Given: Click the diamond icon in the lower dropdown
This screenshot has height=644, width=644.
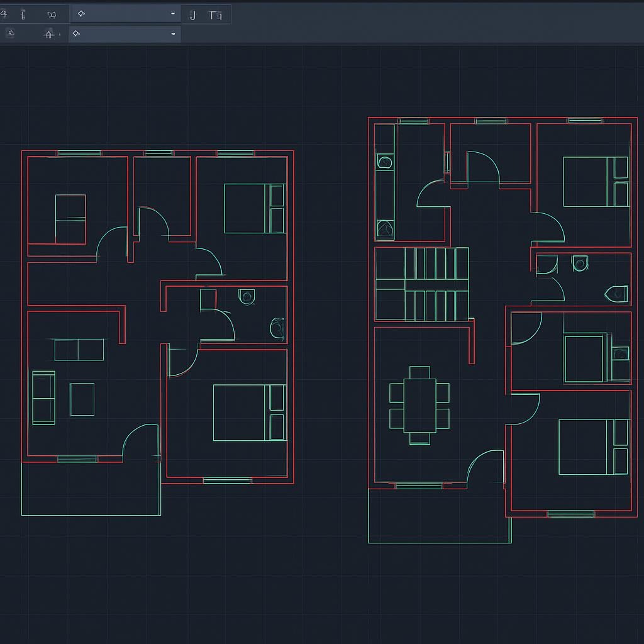Looking at the screenshot, I should (76, 34).
